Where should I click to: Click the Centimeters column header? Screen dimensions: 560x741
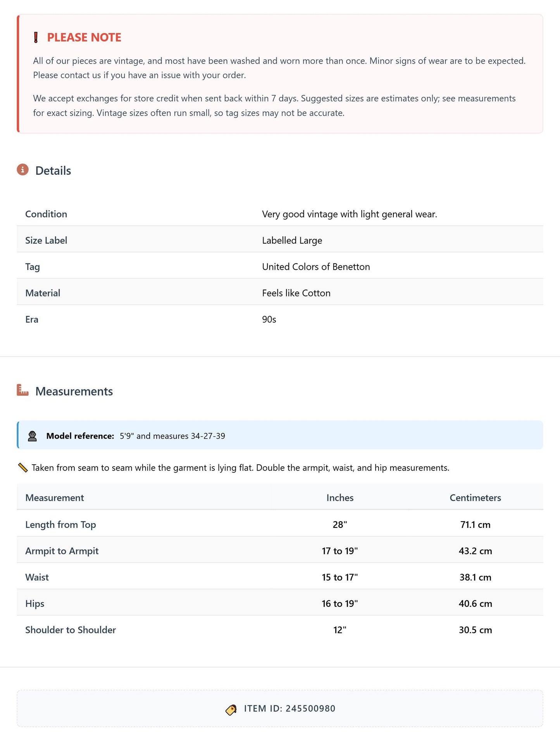pos(475,498)
